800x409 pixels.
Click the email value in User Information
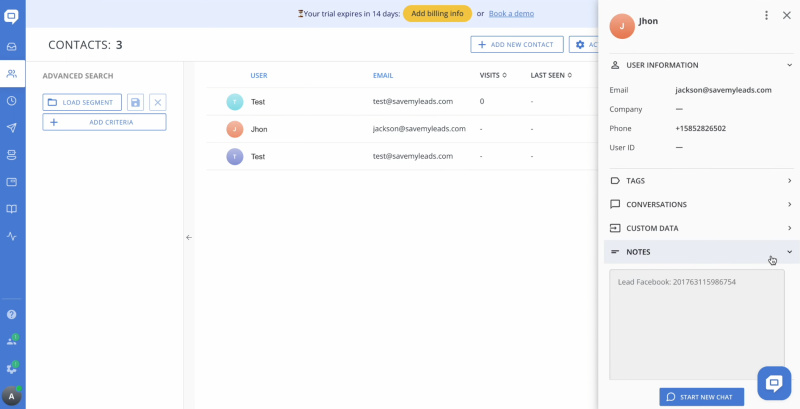[x=723, y=90]
